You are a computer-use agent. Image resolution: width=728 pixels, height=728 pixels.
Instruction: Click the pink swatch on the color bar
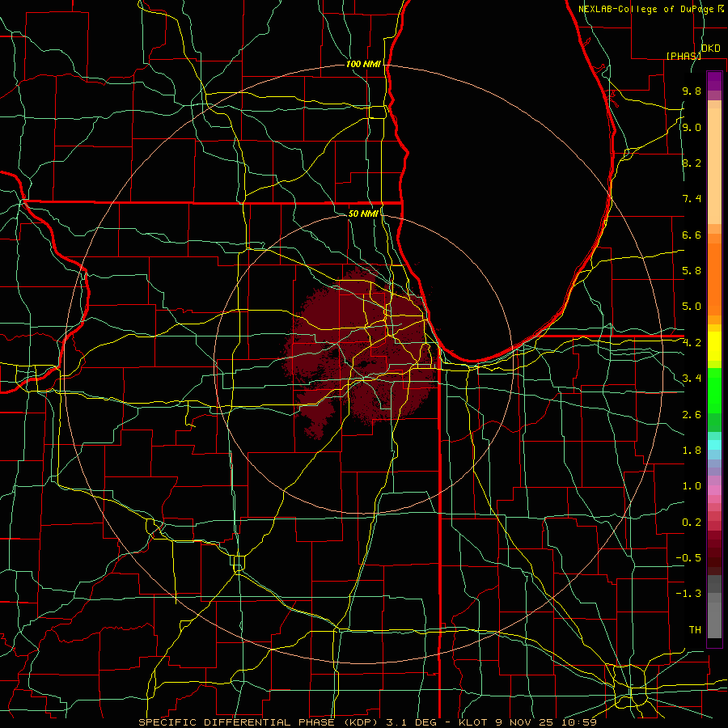[714, 490]
